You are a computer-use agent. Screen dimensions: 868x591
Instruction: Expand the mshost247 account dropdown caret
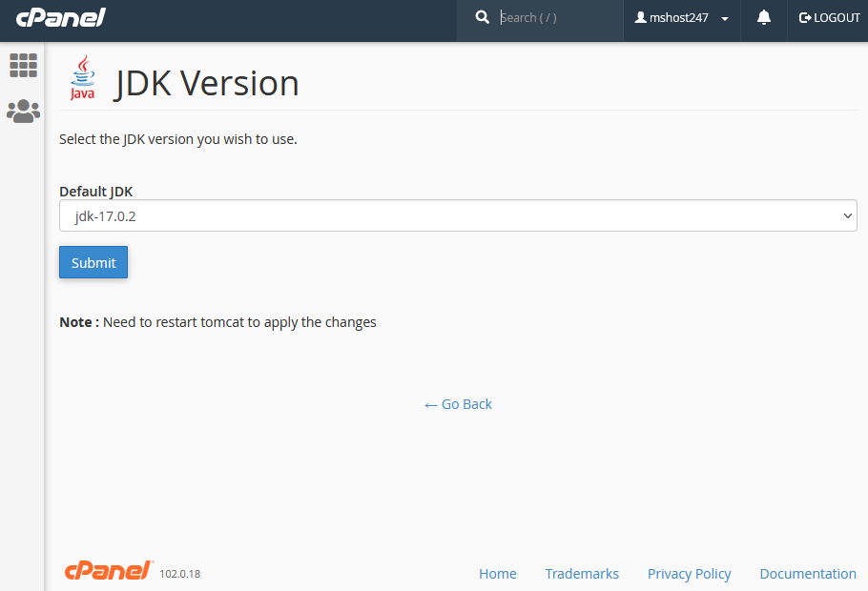click(725, 19)
